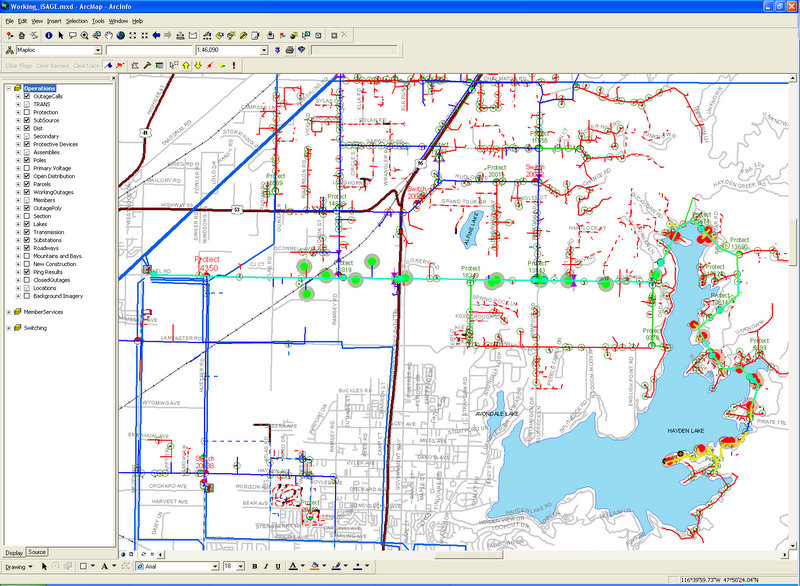Expand the MemberServices group
Image resolution: width=800 pixels, height=586 pixels.
tap(9, 312)
